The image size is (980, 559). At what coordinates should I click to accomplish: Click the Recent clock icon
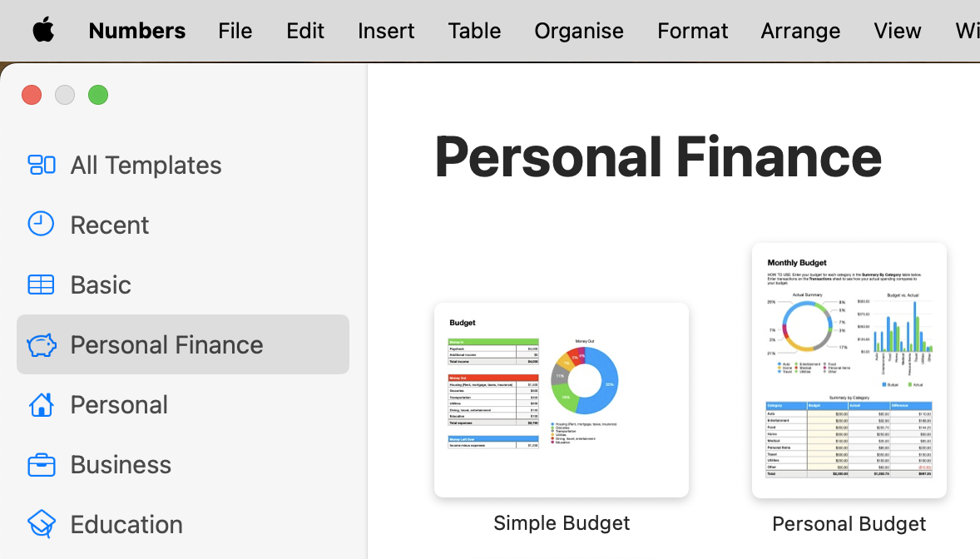click(41, 224)
